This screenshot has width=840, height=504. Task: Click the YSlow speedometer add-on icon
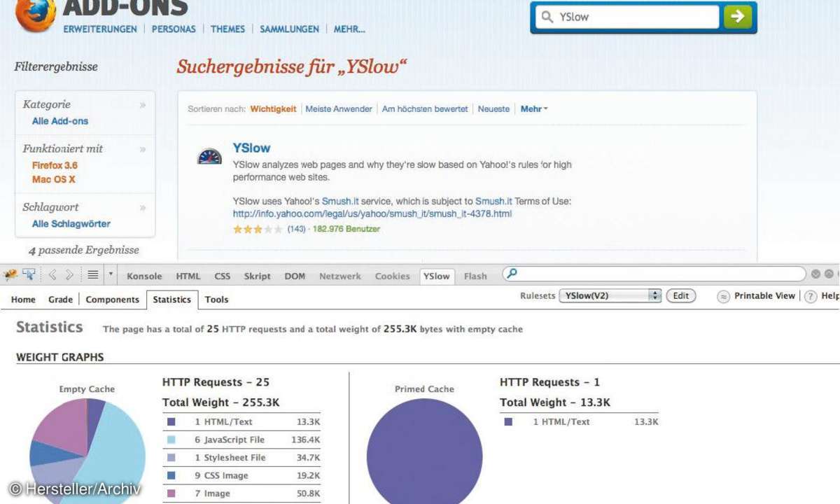209,156
